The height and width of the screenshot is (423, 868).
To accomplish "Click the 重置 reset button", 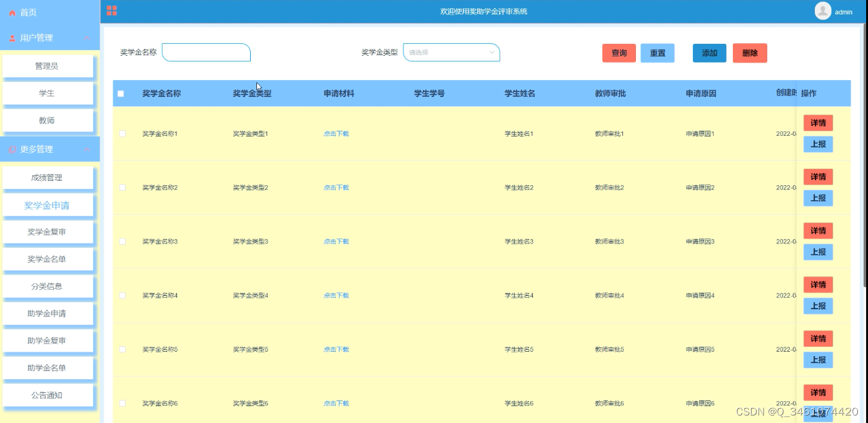I will 658,53.
